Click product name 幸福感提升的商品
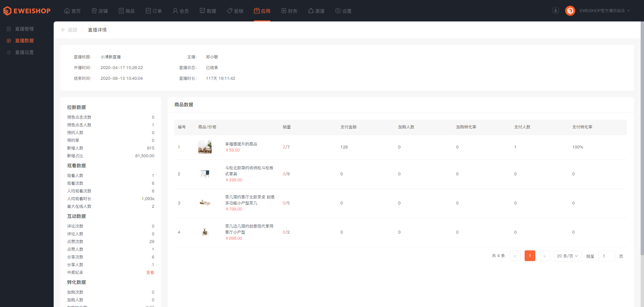 tap(241, 144)
